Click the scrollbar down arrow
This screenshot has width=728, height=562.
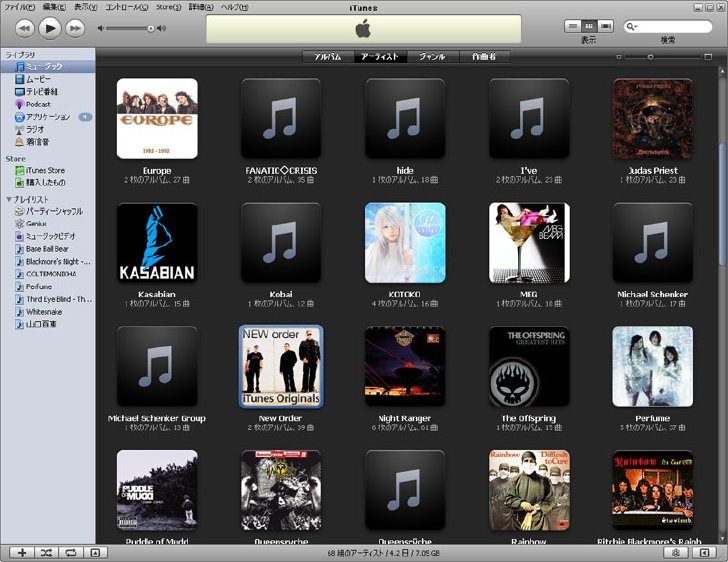click(x=722, y=539)
